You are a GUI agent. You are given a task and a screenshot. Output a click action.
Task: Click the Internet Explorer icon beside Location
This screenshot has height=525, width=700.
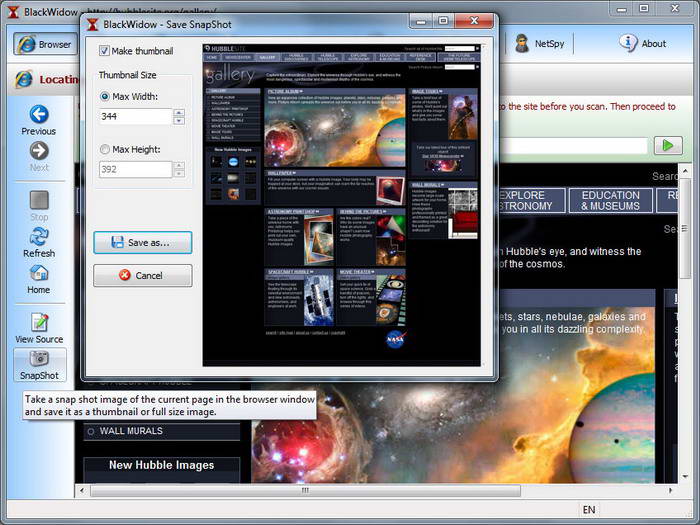tap(24, 79)
